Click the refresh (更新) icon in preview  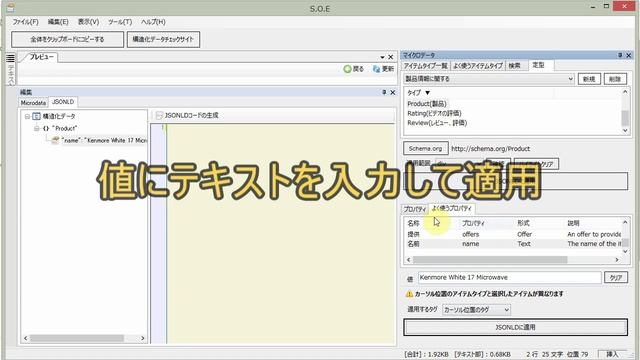pyautogui.click(x=376, y=69)
